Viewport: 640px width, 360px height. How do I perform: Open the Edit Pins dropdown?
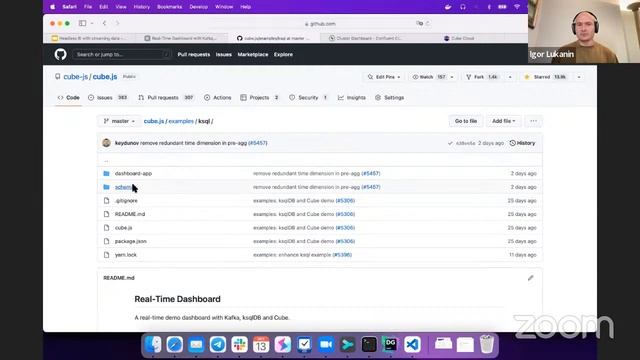tap(384, 77)
